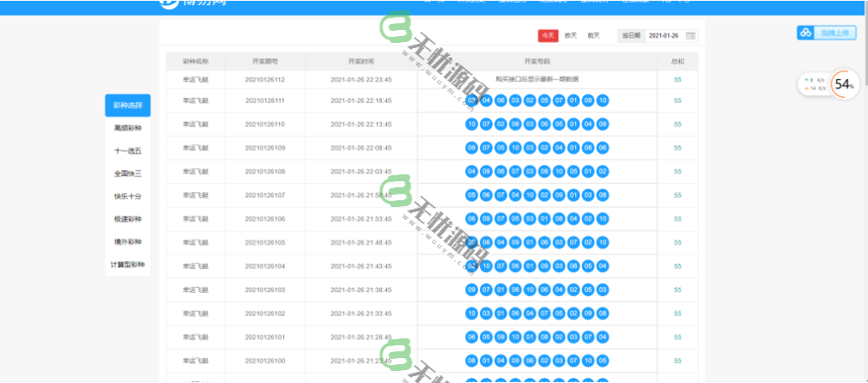Select issue number 20210126105
The image size is (868, 383).
coord(264,243)
